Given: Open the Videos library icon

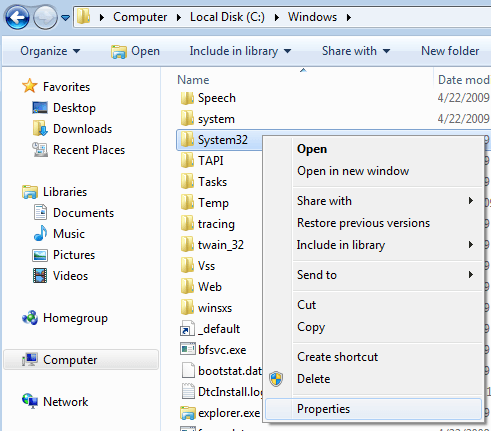Looking at the screenshot, I should tap(40, 276).
